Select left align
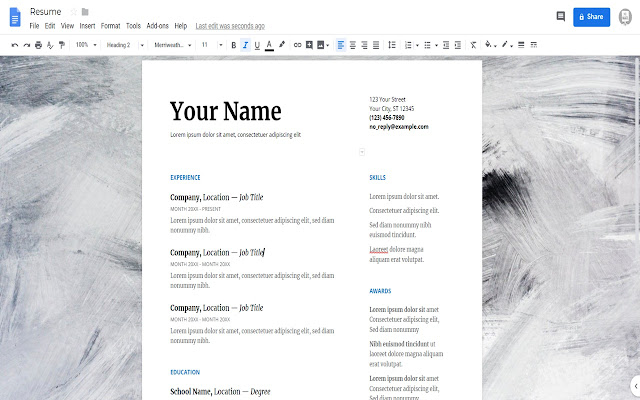This screenshot has height=400, width=640. pyautogui.click(x=341, y=45)
